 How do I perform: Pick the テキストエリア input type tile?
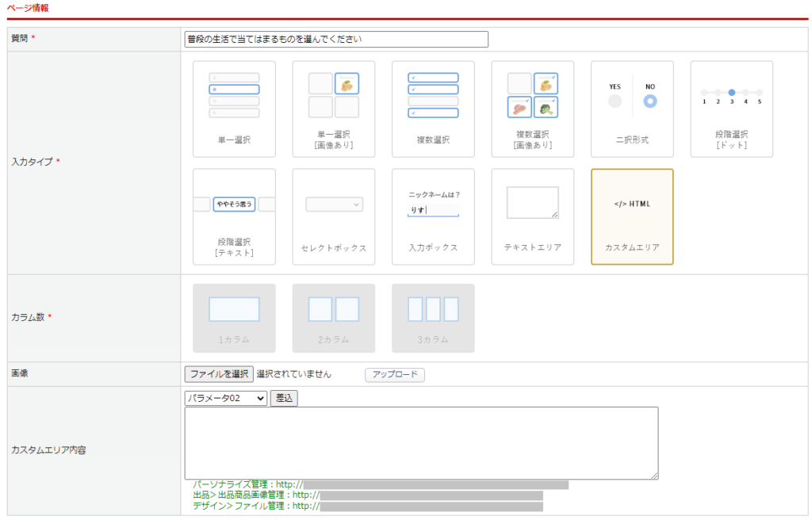pyautogui.click(x=532, y=216)
